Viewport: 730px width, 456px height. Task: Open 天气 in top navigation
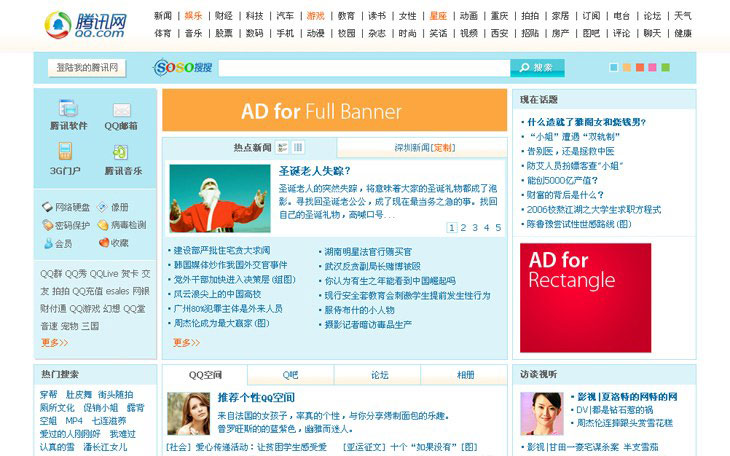683,16
